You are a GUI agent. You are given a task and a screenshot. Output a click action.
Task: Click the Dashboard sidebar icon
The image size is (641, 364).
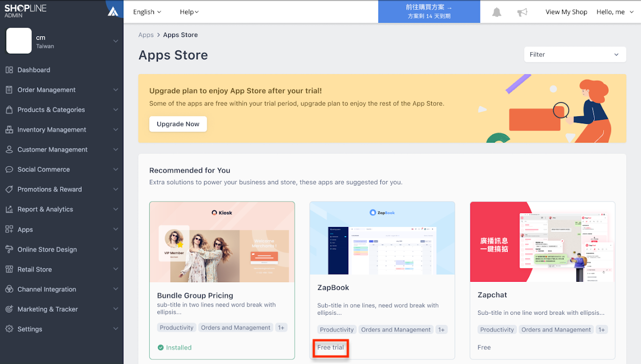[9, 70]
